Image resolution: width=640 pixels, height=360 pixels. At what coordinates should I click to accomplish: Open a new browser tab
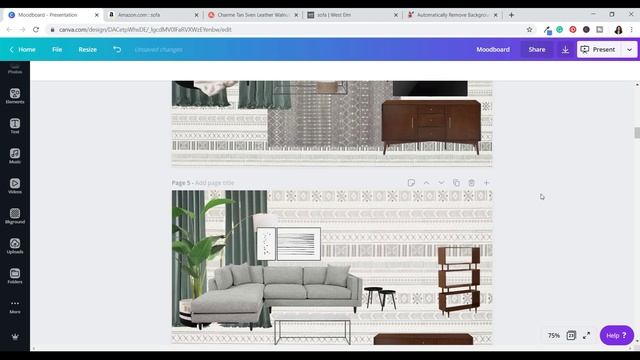[511, 15]
